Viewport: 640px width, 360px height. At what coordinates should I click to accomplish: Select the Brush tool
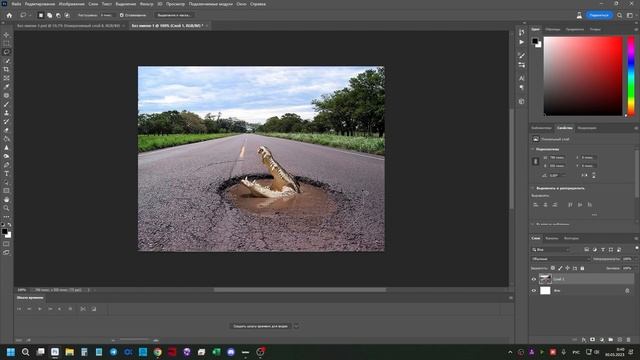pos(6,104)
